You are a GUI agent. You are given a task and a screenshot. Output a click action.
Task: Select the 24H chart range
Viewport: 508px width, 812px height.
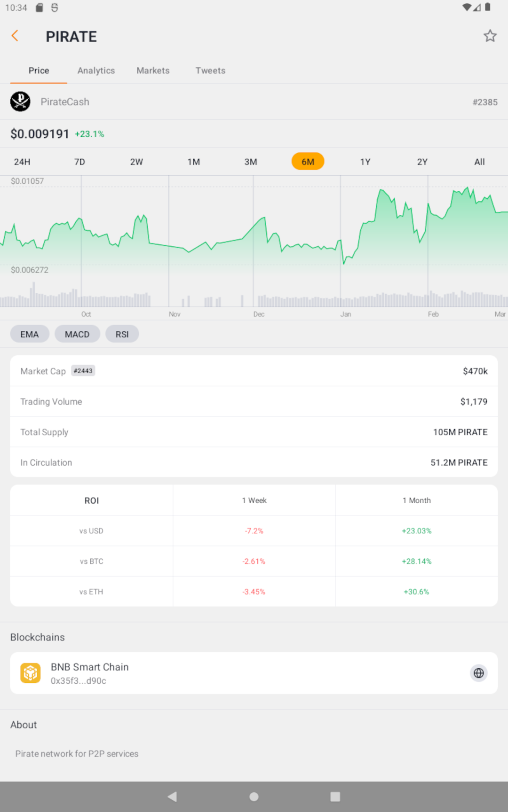[x=22, y=162]
